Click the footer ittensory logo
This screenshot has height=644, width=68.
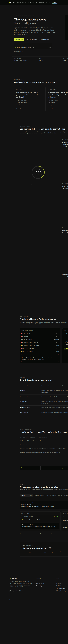coord(14,579)
